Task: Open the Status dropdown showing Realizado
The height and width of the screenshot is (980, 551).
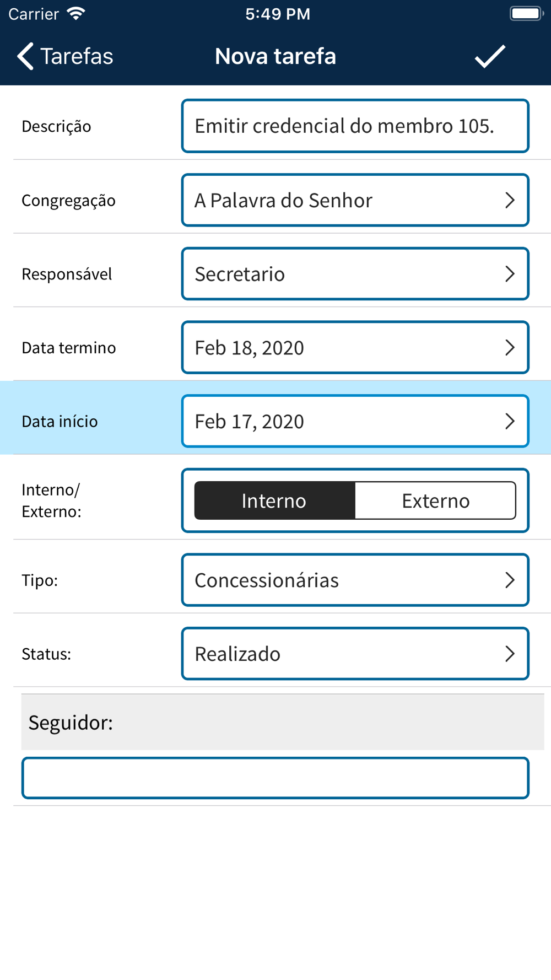Action: tap(355, 654)
